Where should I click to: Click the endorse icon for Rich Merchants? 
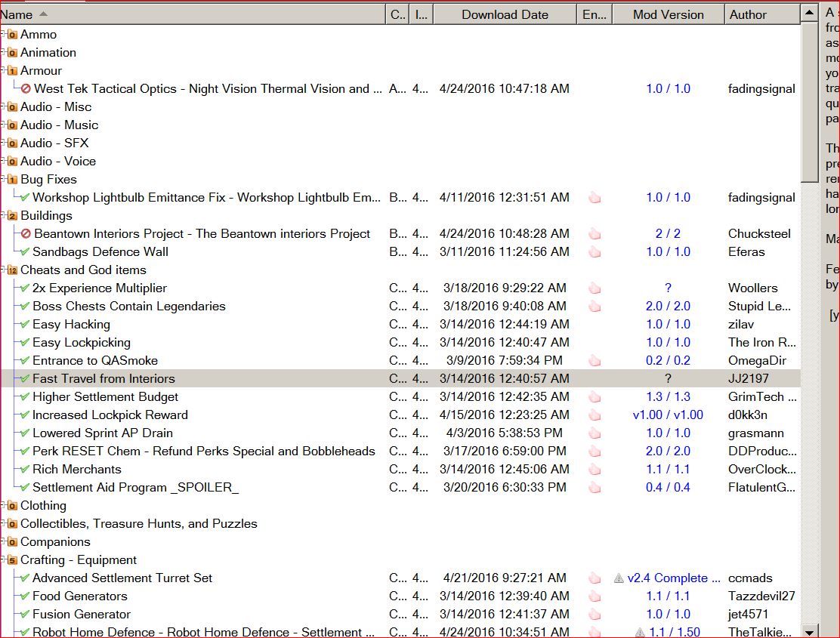click(594, 470)
